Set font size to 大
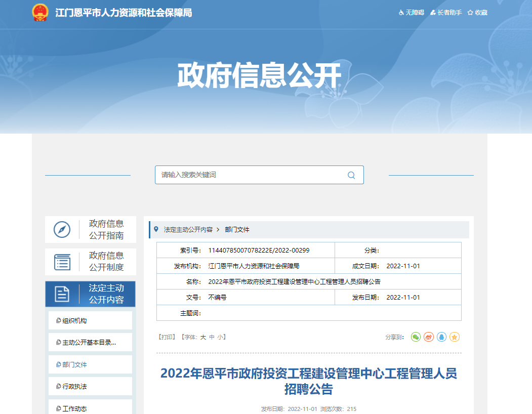The image size is (532, 414). coord(203,337)
